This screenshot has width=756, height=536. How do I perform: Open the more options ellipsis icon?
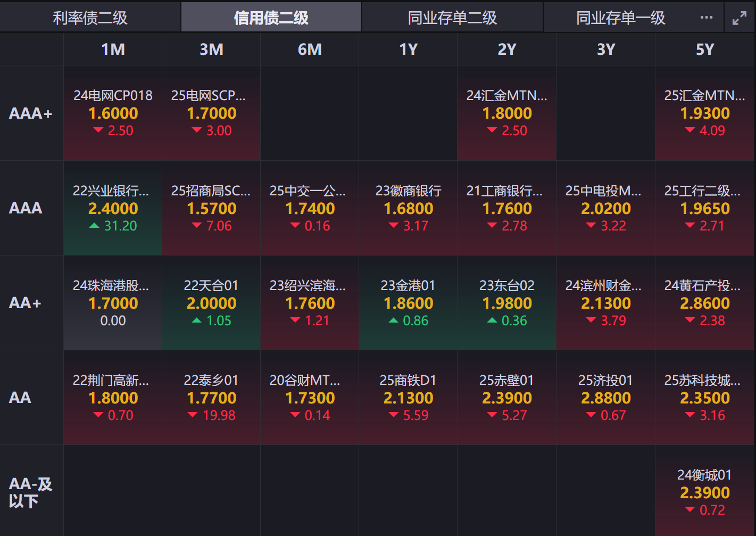[706, 18]
